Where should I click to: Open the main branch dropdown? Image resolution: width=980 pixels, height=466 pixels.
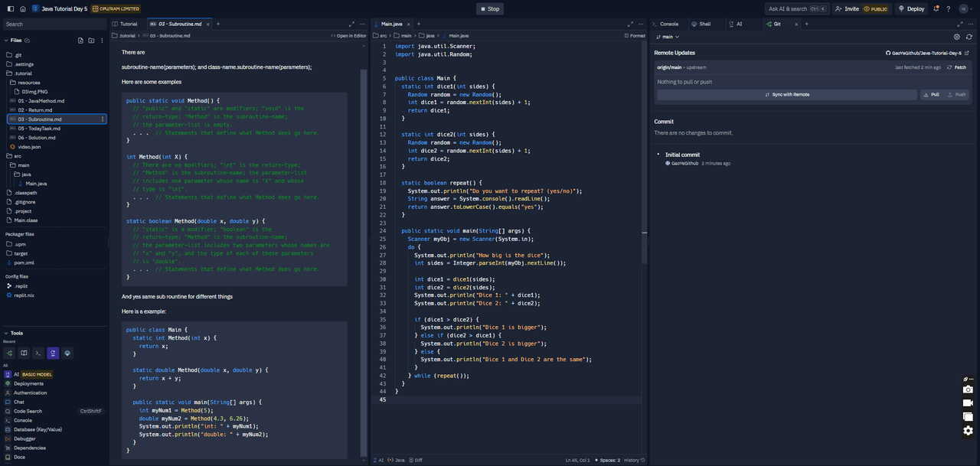tap(668, 37)
